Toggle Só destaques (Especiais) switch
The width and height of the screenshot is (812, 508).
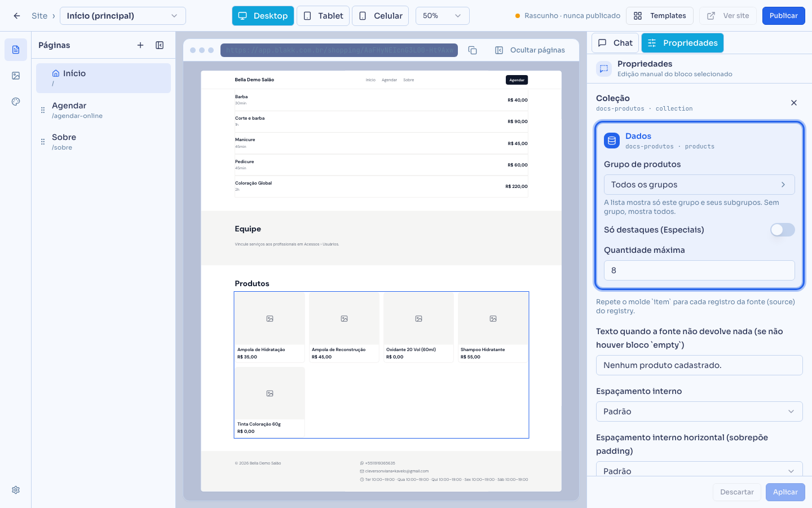[x=783, y=230]
